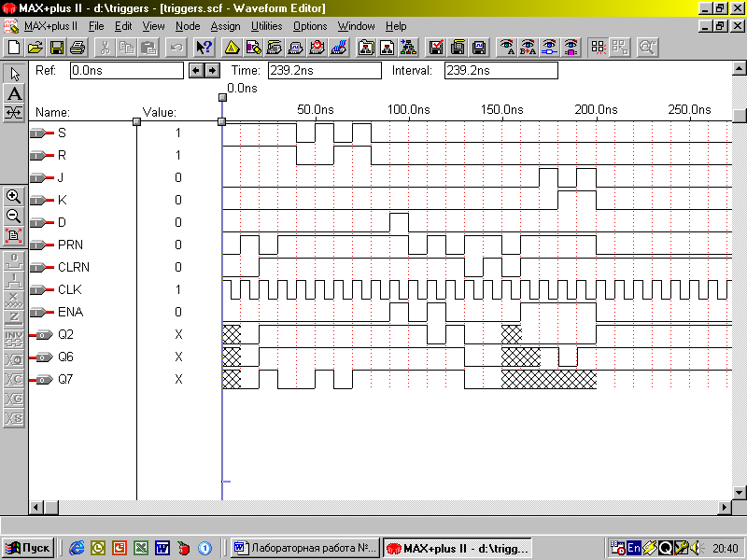Open the Node menu
Image resolution: width=747 pixels, height=560 pixels.
point(188,26)
